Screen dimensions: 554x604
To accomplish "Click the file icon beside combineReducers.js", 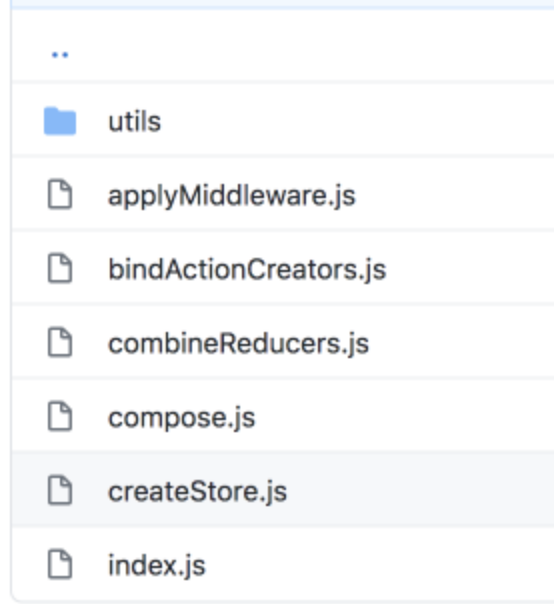I will tap(60, 342).
